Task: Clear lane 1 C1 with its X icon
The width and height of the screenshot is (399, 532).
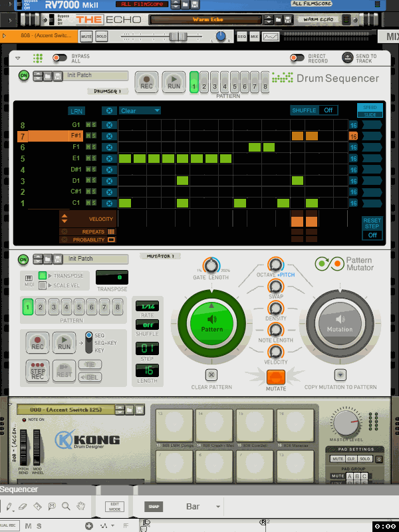Action: [109, 203]
